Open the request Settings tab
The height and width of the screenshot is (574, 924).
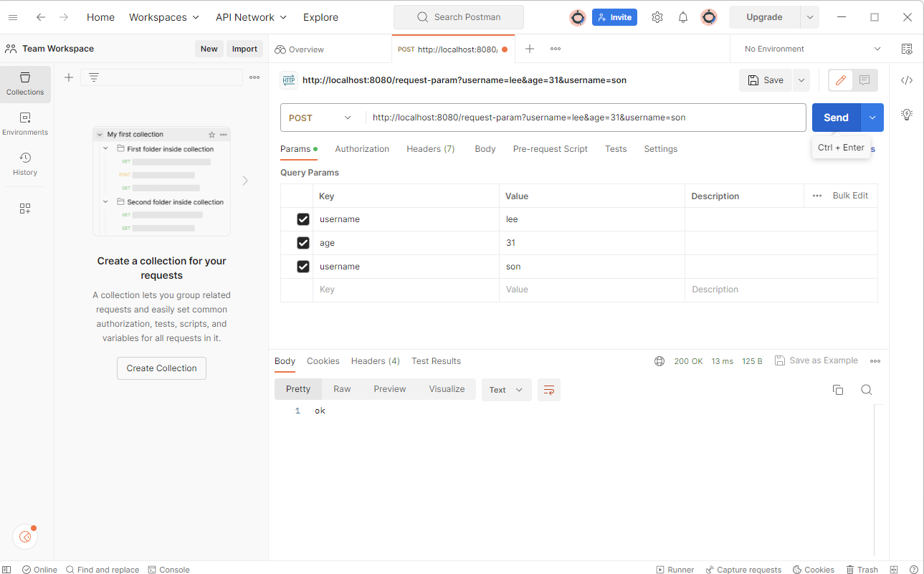(661, 149)
